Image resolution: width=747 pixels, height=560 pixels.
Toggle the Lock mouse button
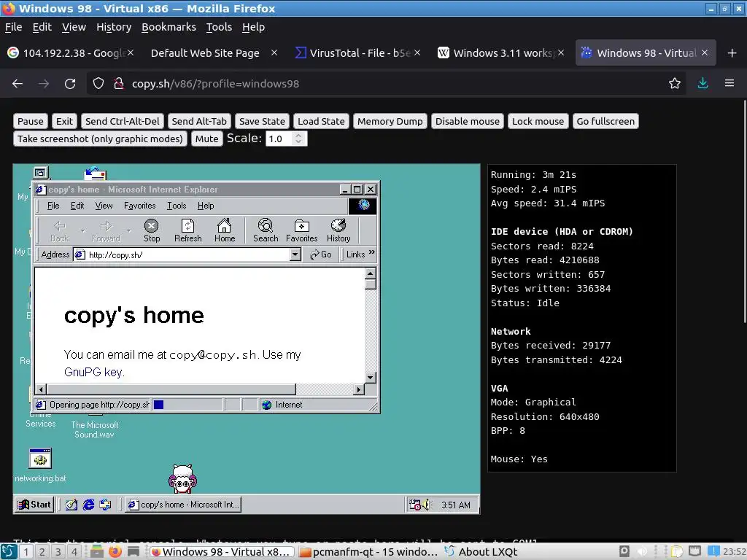(538, 122)
